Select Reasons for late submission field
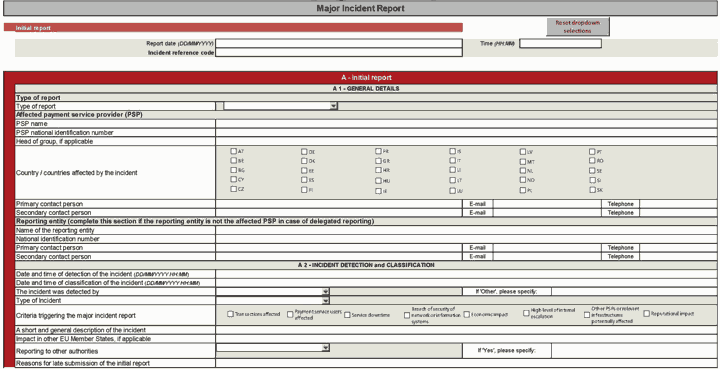 pyautogui.click(x=466, y=363)
